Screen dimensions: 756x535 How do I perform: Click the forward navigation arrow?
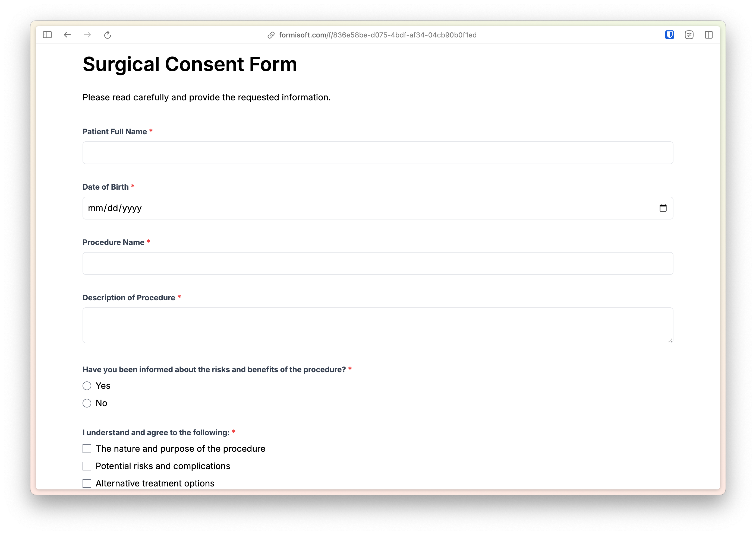[x=87, y=35]
